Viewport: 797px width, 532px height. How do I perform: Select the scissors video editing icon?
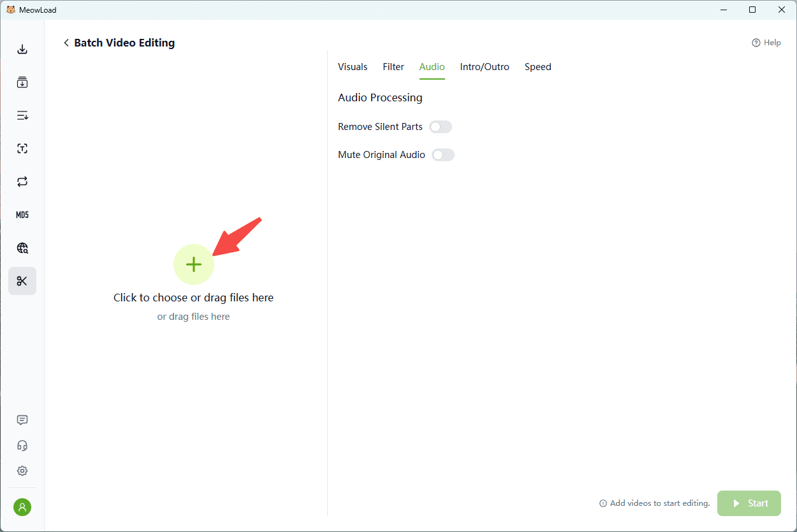(22, 281)
